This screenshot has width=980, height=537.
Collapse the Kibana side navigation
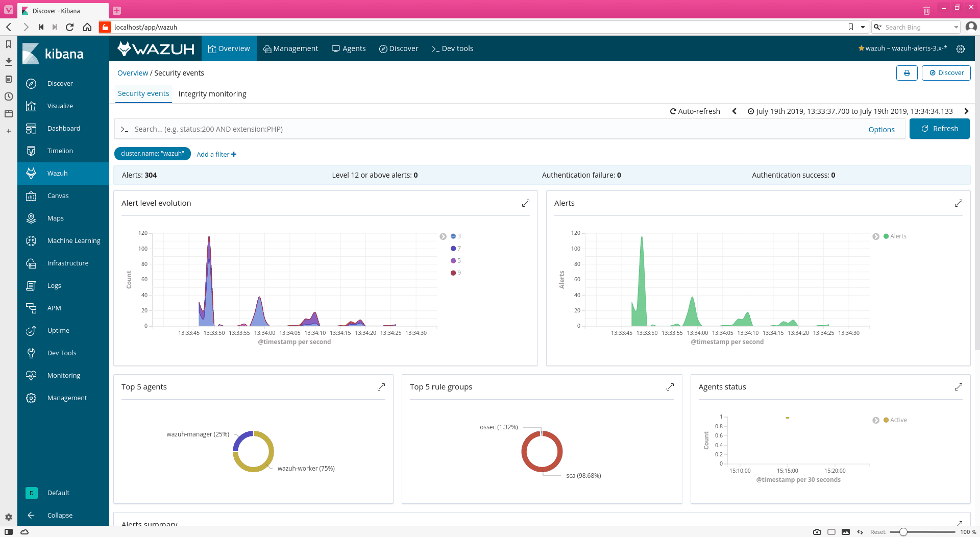60,515
